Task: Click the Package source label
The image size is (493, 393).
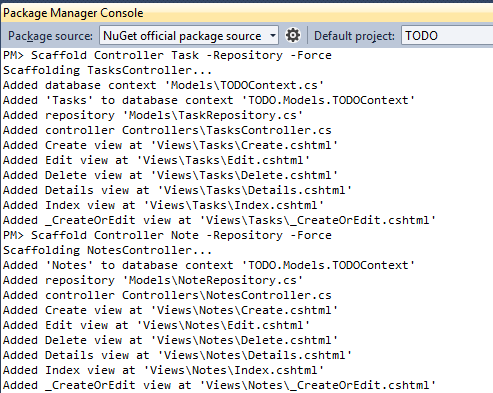Action: pos(50,36)
